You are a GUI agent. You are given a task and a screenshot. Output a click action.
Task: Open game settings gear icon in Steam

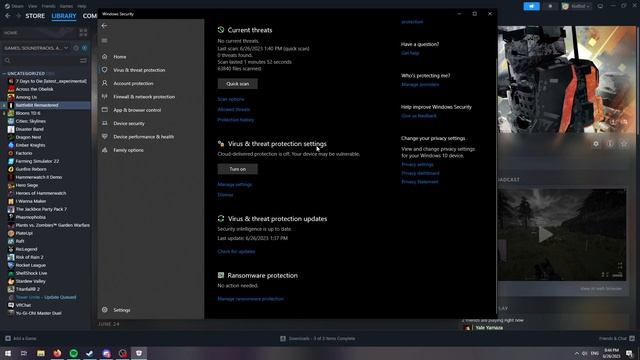click(596, 144)
